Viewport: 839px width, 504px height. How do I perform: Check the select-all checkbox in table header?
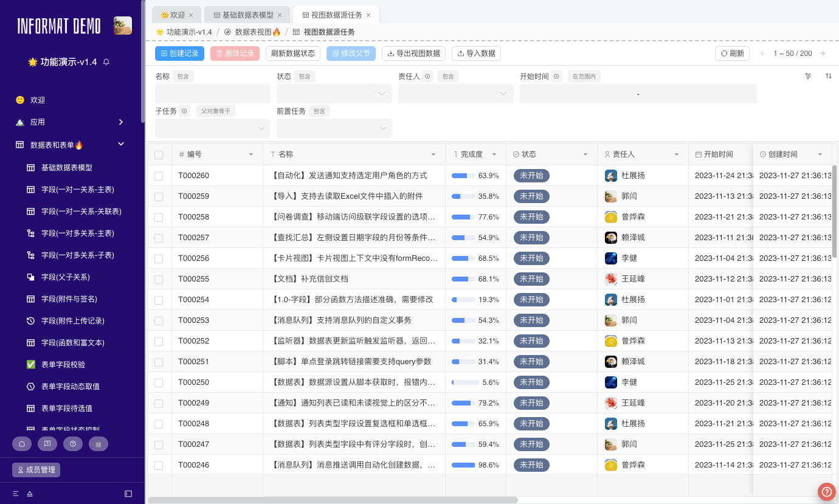tap(159, 154)
